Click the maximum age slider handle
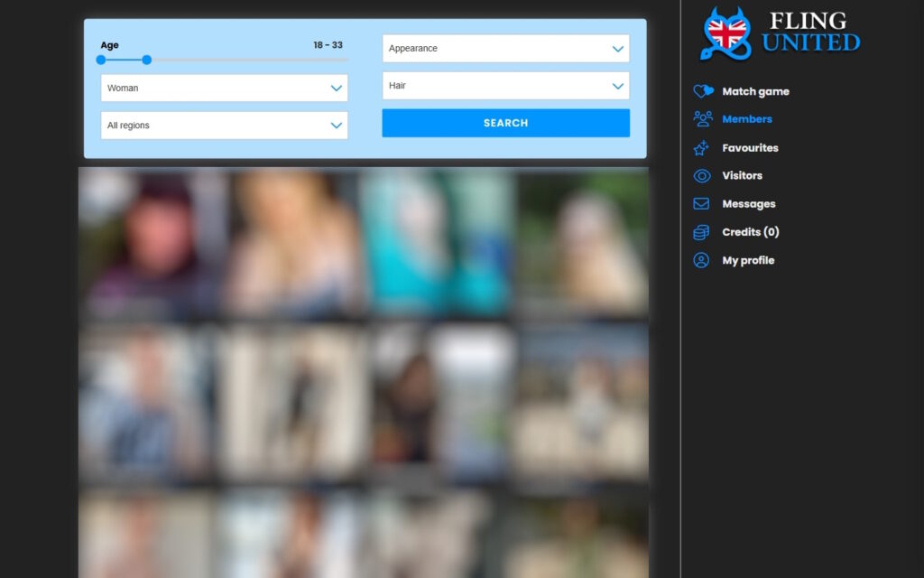The height and width of the screenshot is (578, 924). point(147,60)
